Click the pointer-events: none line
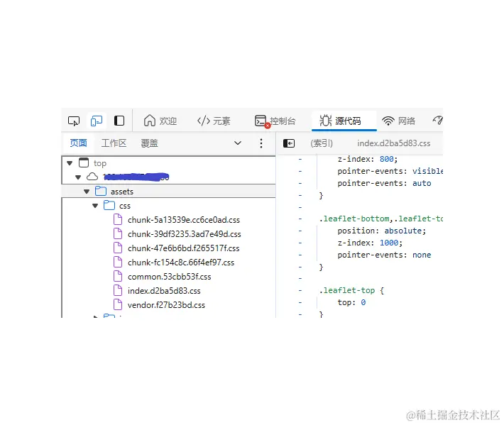The height and width of the screenshot is (425, 504). pos(384,255)
